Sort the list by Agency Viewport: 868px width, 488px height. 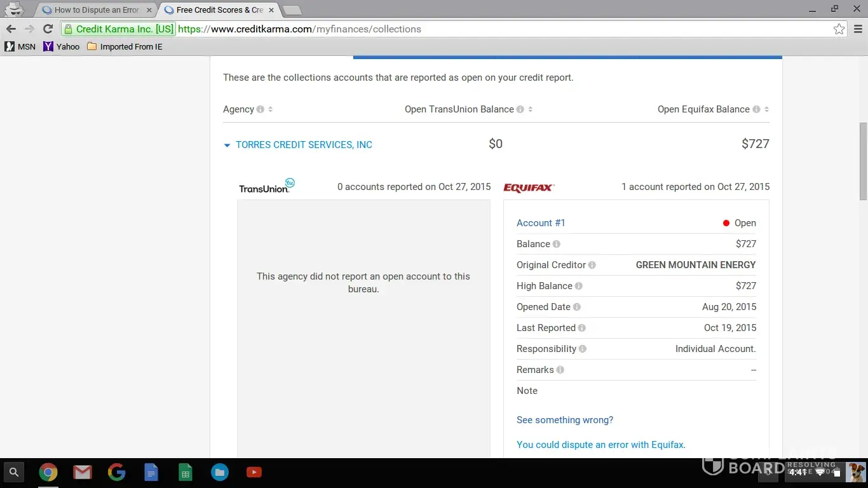271,109
